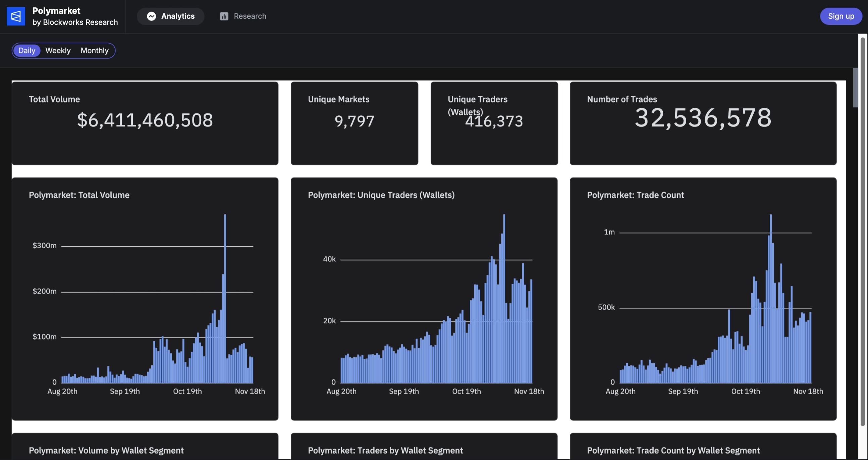Click the Unique Traders value 416,373
The width and height of the screenshot is (868, 460).
(x=494, y=121)
